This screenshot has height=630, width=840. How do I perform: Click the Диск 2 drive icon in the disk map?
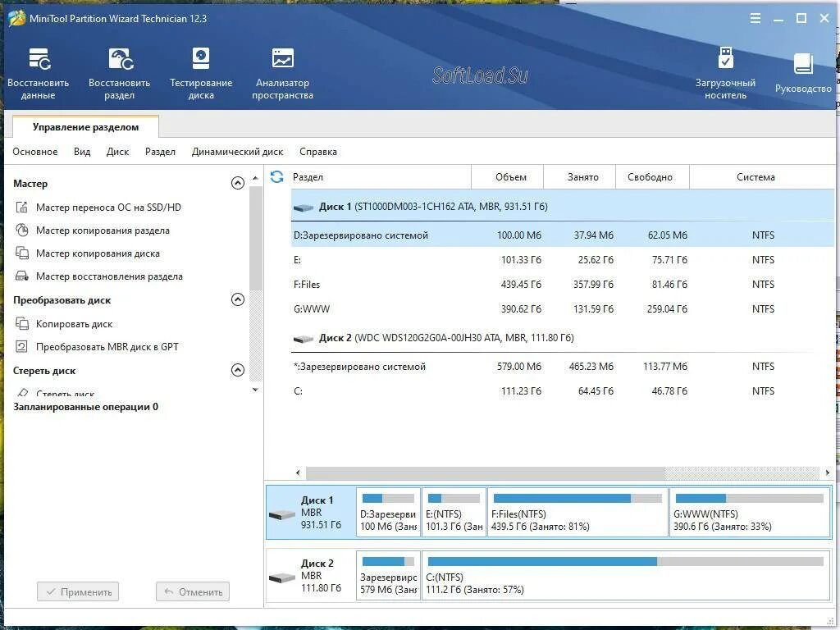click(x=282, y=577)
